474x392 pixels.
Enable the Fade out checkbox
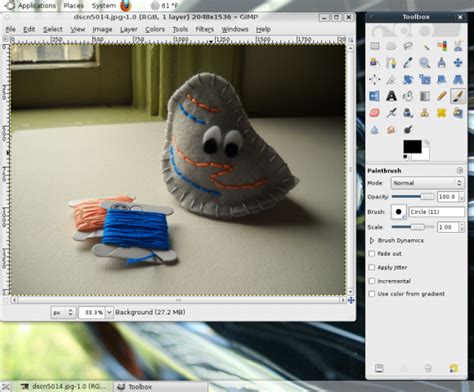tap(372, 254)
